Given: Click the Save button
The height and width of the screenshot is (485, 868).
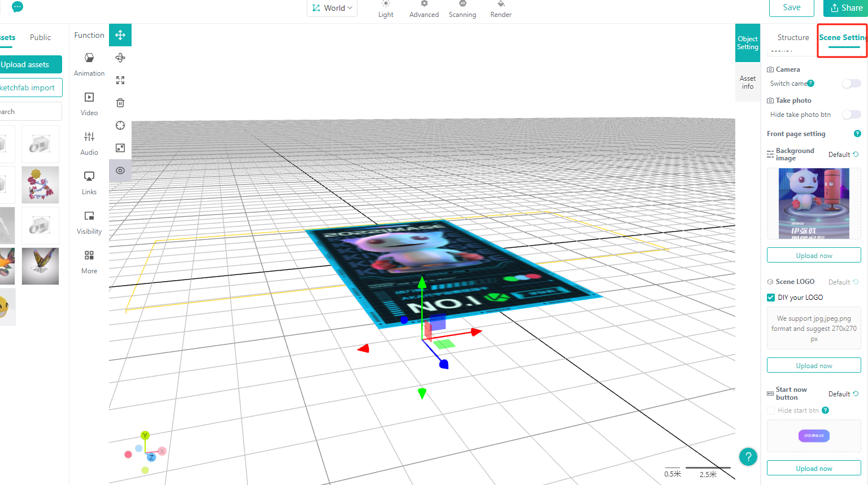Looking at the screenshot, I should click(x=792, y=7).
